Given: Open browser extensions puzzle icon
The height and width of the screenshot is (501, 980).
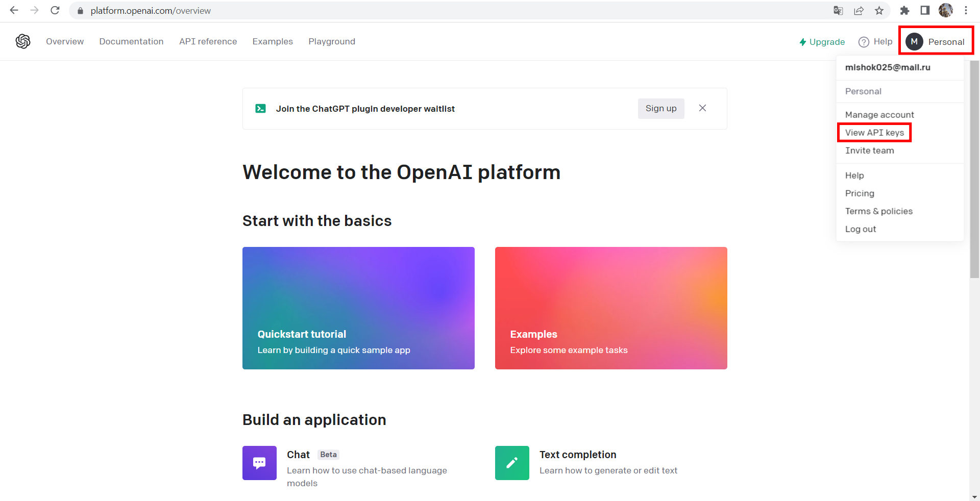Looking at the screenshot, I should (904, 11).
